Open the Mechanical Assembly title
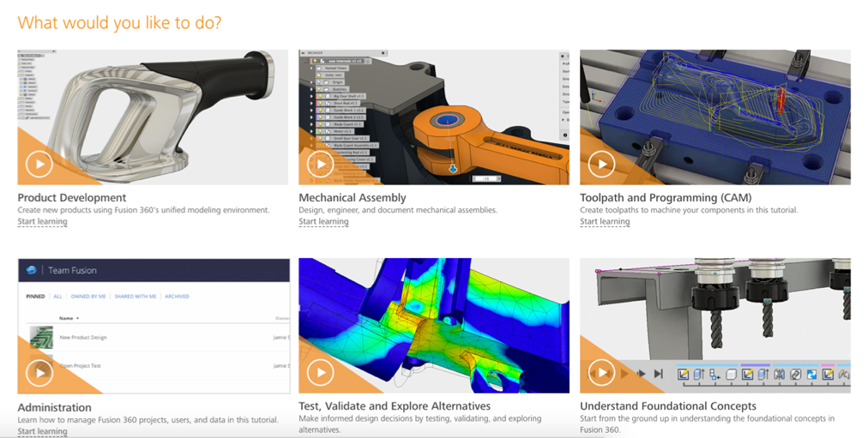The width and height of the screenshot is (868, 438). tap(353, 197)
